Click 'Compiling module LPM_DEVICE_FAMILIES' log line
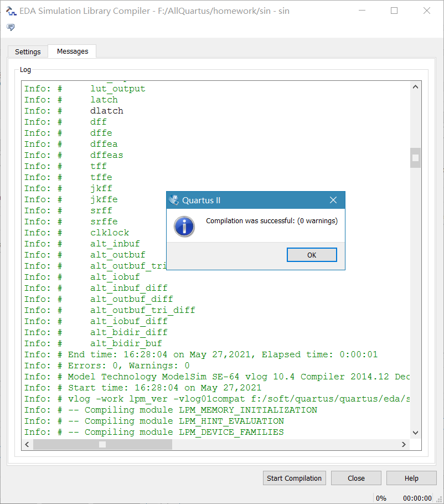444x504 pixels. pyautogui.click(x=175, y=433)
